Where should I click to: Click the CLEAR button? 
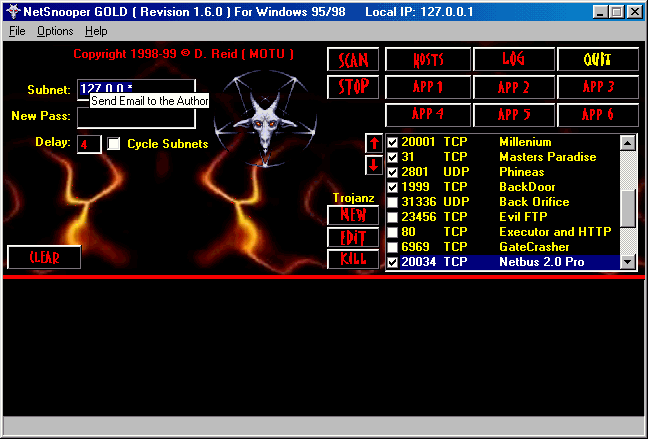[44, 257]
